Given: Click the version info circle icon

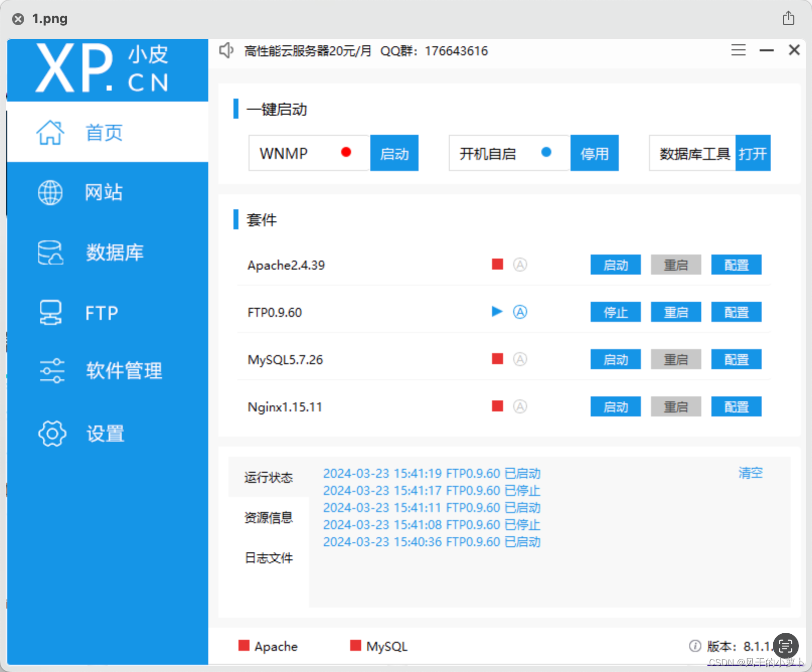Looking at the screenshot, I should pyautogui.click(x=695, y=646).
